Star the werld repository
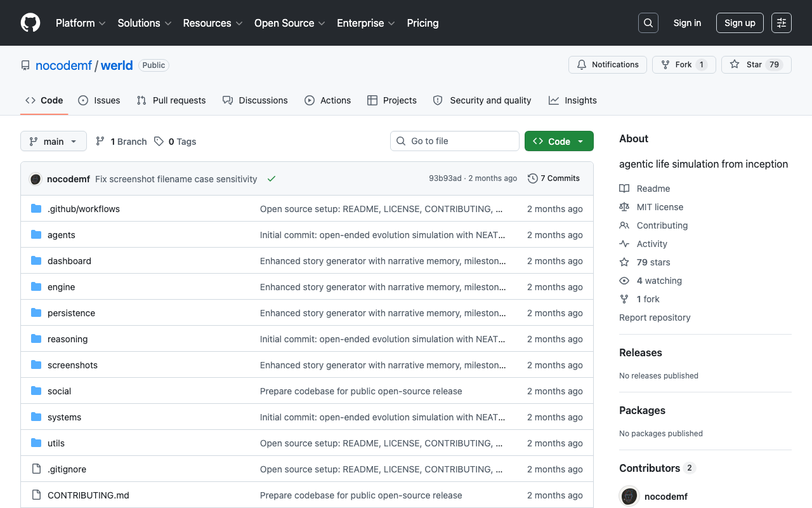 [x=756, y=65]
